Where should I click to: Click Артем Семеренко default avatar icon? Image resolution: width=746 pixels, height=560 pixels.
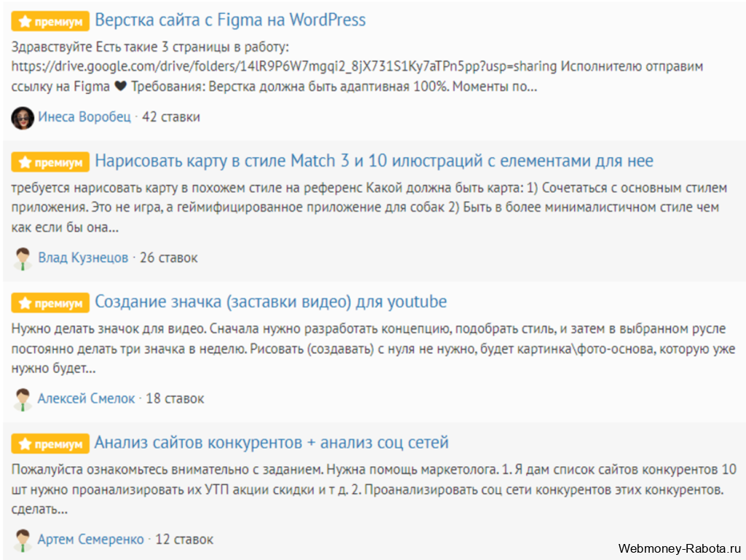[23, 540]
